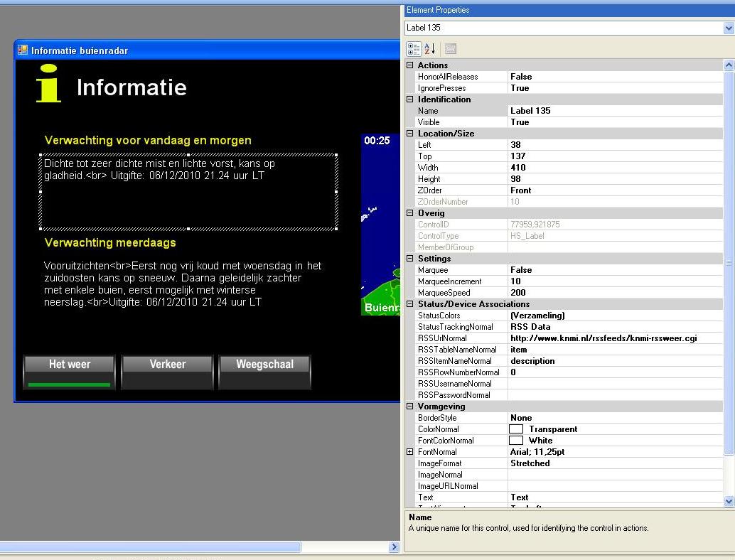Select the ZOrder value Front
This screenshot has width=735, height=560.
[616, 190]
